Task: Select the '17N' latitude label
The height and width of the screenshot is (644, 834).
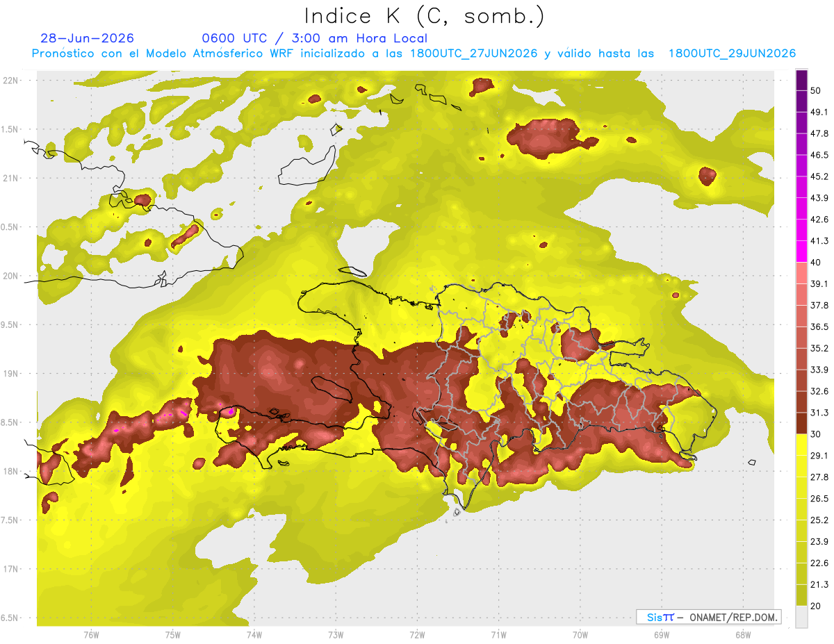Action: [11, 569]
